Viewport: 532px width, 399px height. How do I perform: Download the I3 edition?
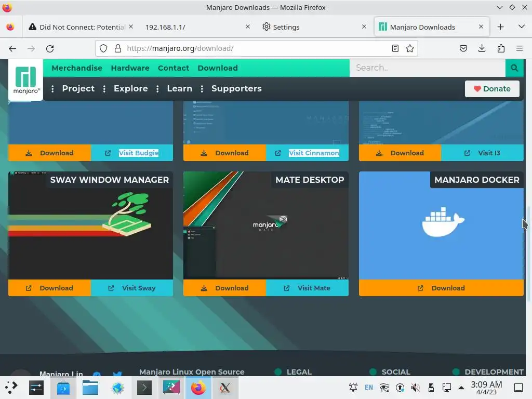point(400,153)
